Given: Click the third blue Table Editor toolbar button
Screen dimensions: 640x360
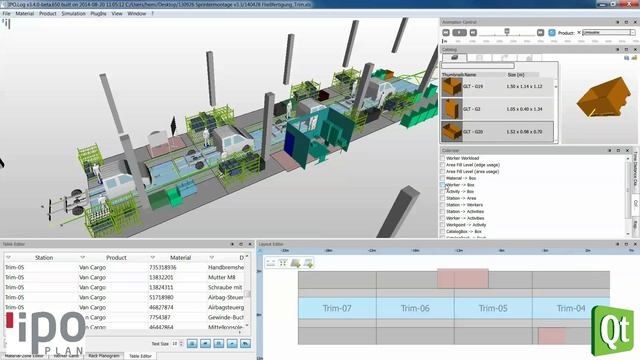Looking at the screenshot, I should (x=219, y=344).
